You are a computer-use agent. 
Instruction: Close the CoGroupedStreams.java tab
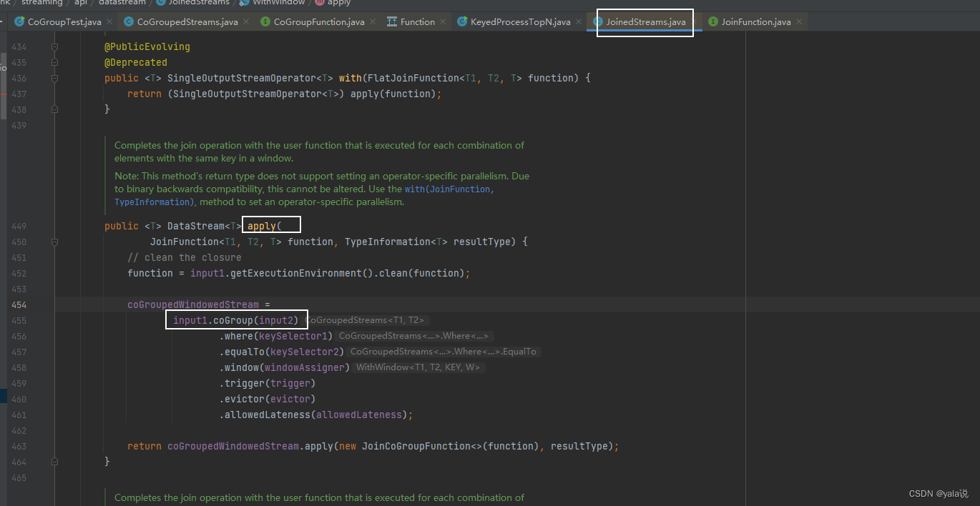246,22
